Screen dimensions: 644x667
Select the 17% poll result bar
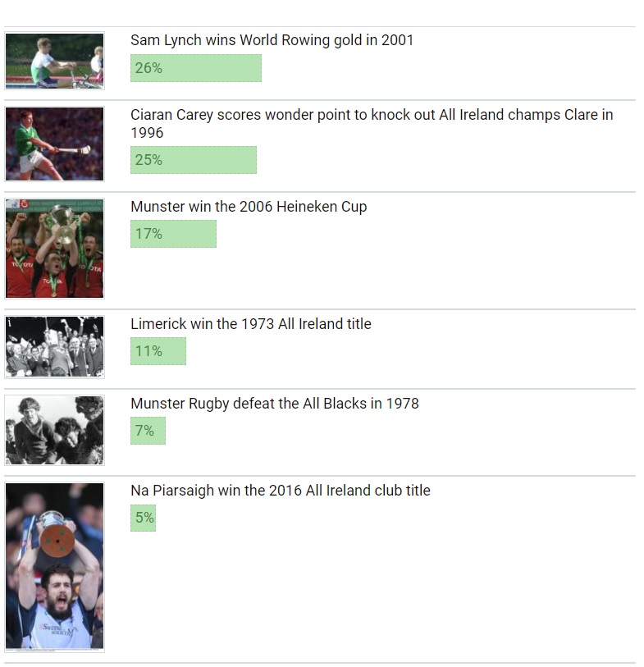pos(173,234)
